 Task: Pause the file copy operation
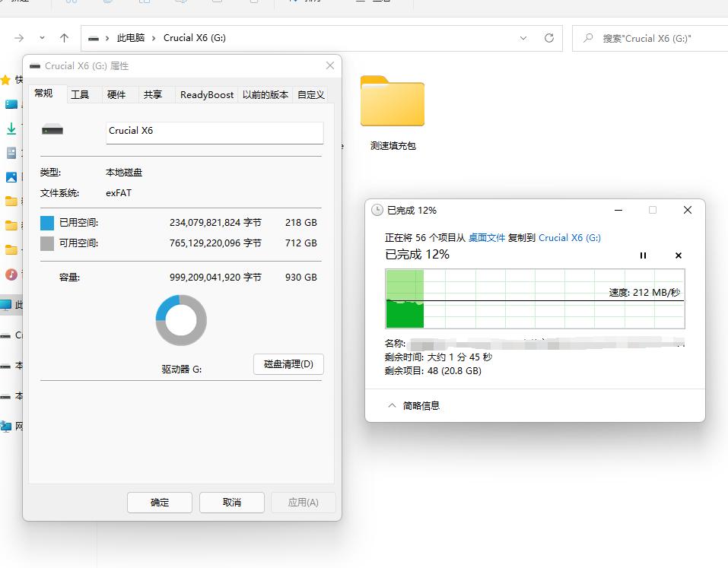[643, 255]
